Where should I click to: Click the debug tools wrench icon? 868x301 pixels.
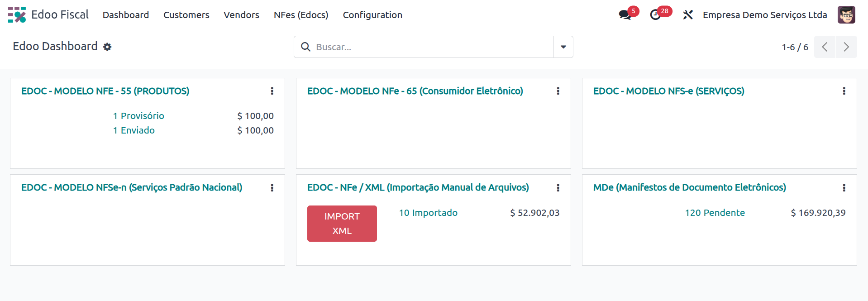(x=688, y=15)
